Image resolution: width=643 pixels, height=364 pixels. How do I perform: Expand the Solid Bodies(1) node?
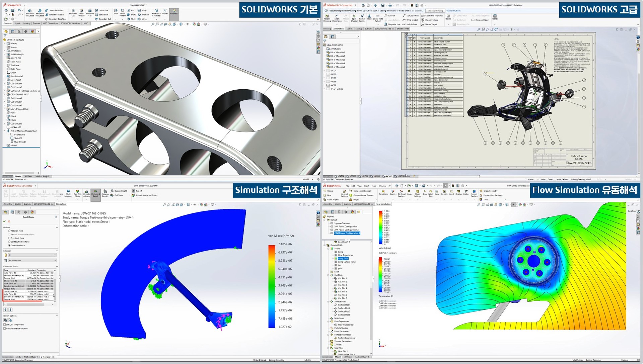point(4,54)
